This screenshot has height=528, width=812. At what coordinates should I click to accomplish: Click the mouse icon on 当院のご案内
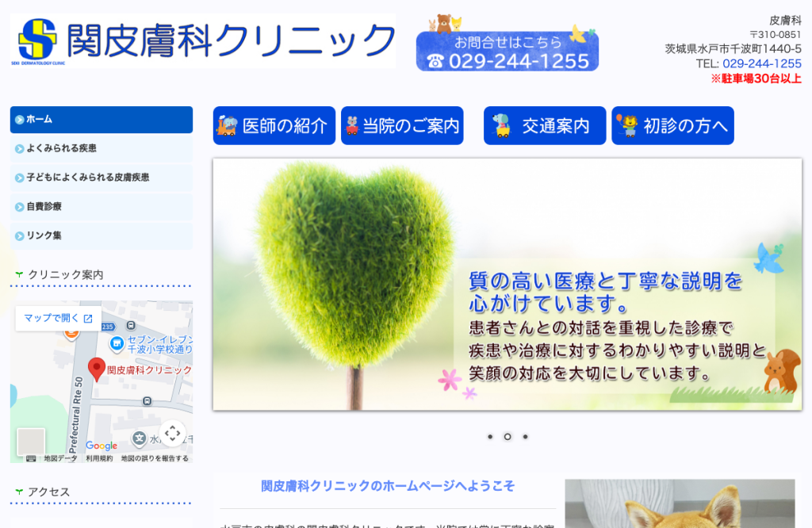[352, 126]
